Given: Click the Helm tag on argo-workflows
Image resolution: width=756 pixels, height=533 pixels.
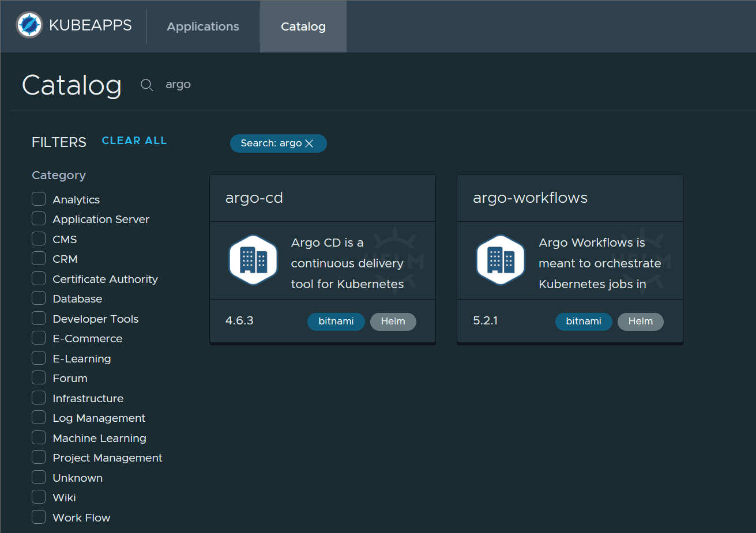Looking at the screenshot, I should click(x=640, y=322).
